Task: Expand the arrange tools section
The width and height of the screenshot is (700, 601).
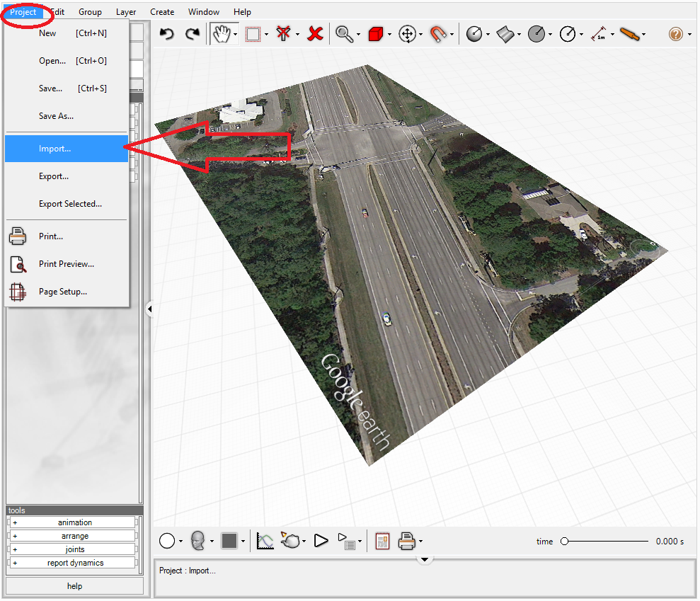Action: pos(72,536)
